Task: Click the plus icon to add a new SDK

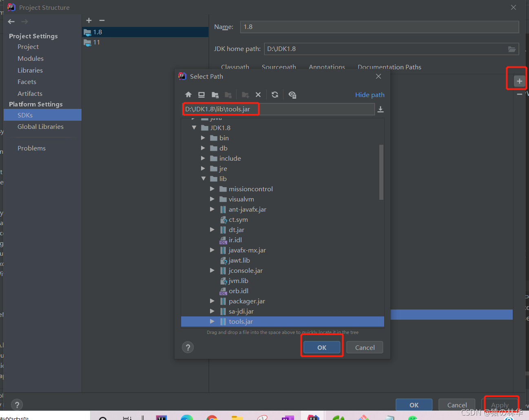Action: (x=89, y=20)
